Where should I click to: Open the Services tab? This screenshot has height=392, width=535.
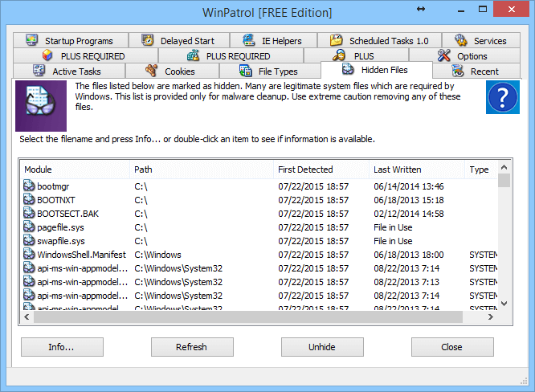coord(481,40)
